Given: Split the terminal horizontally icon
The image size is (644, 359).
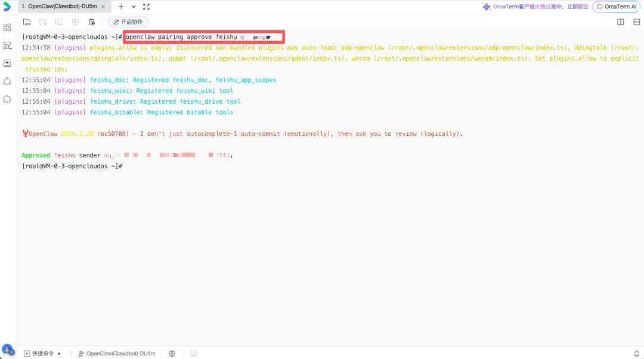Looking at the screenshot, I should [x=637, y=22].
